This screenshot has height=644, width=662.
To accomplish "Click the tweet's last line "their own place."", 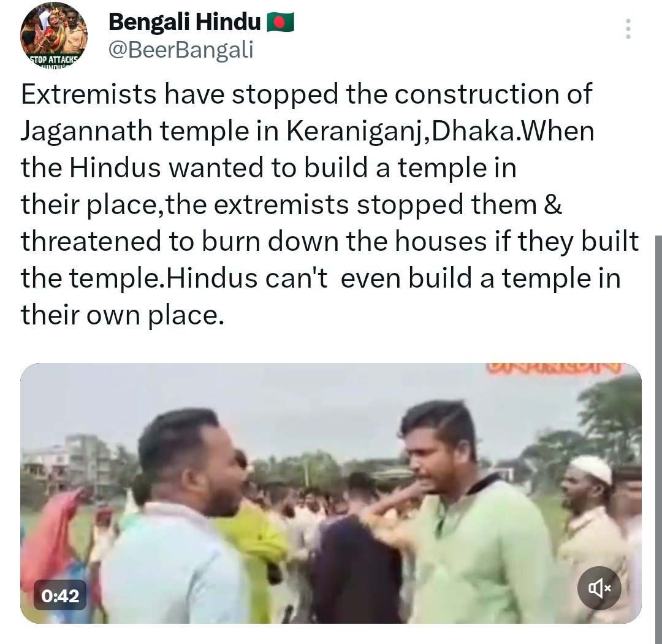I will (x=123, y=315).
